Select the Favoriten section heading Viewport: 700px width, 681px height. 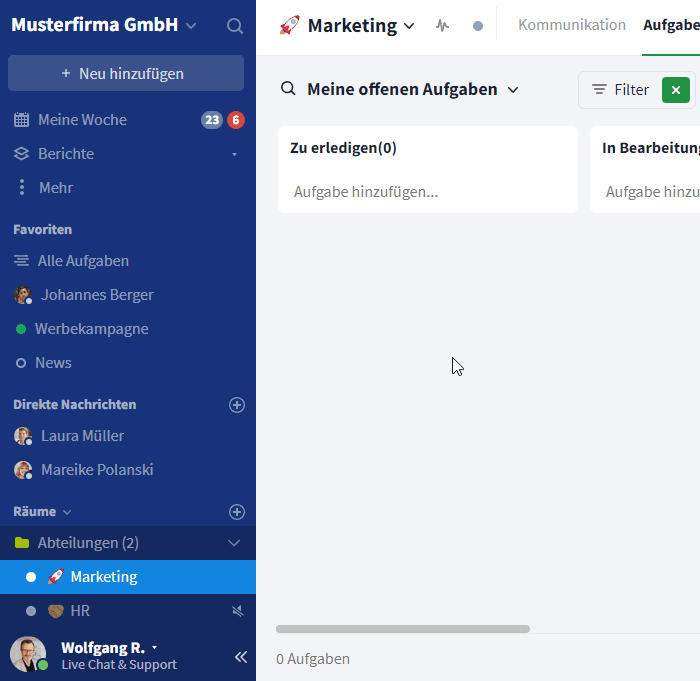(42, 230)
